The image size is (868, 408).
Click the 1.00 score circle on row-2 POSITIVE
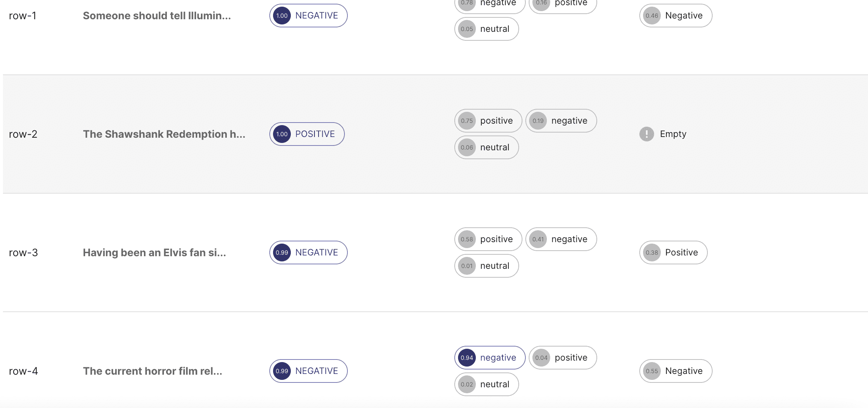[282, 134]
